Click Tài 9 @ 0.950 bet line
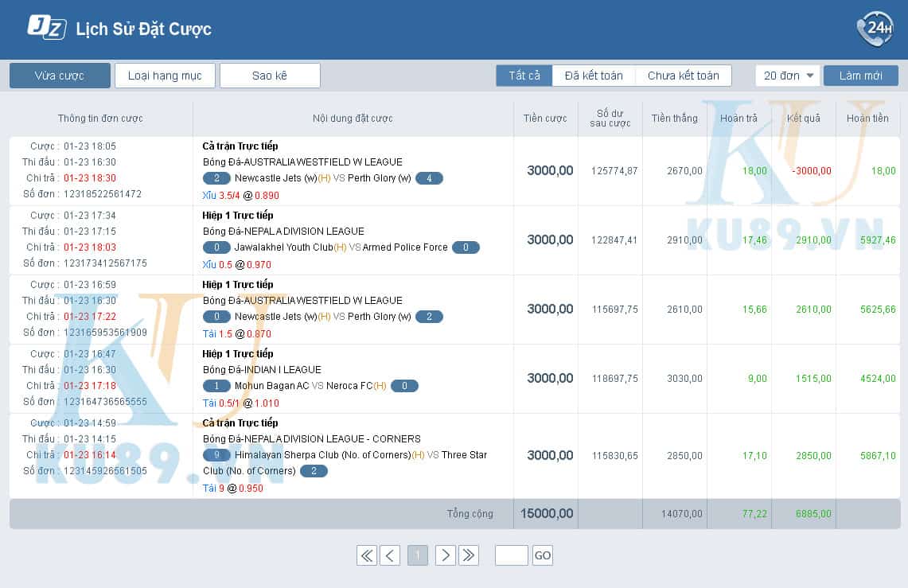 pyautogui.click(x=233, y=489)
